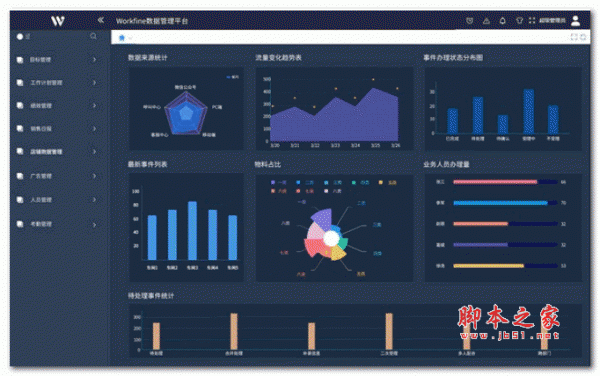This screenshot has height=376, width=600.
Task: Expand the 考勤管理 chevron
Action: point(94,225)
